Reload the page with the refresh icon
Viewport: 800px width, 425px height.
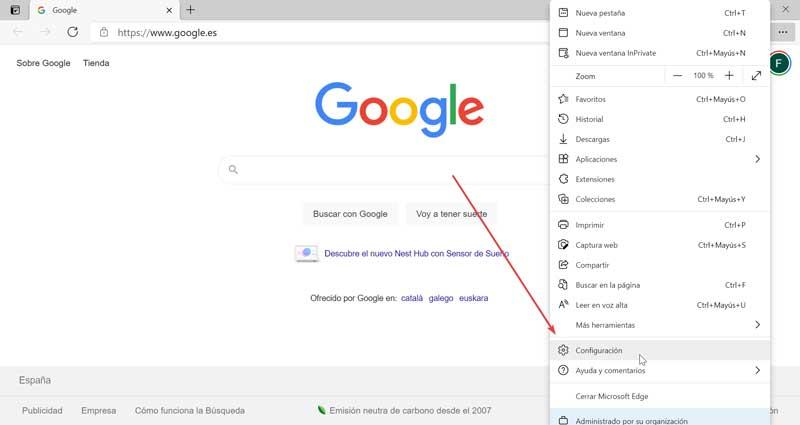point(72,32)
